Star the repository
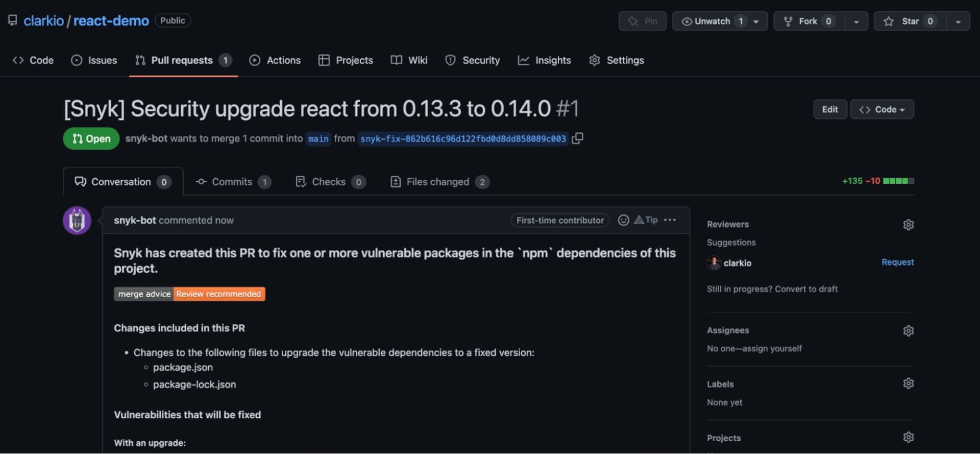The height and width of the screenshot is (454, 980). pos(910,21)
